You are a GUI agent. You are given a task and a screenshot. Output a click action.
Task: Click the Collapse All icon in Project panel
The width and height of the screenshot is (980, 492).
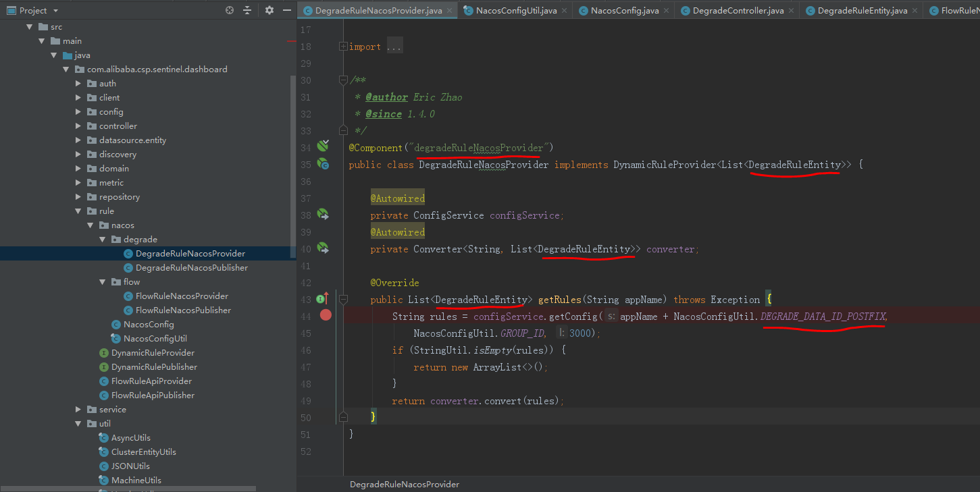tap(247, 10)
